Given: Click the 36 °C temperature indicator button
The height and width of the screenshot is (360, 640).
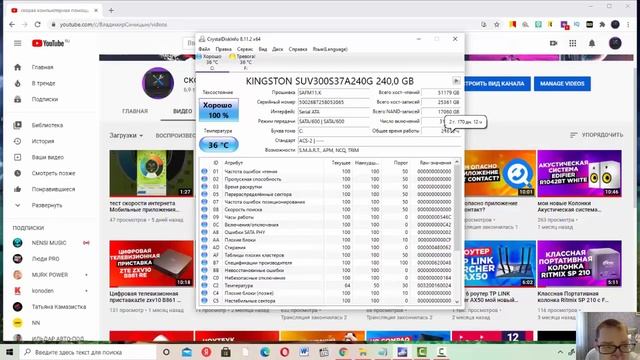Looking at the screenshot, I should tap(218, 145).
